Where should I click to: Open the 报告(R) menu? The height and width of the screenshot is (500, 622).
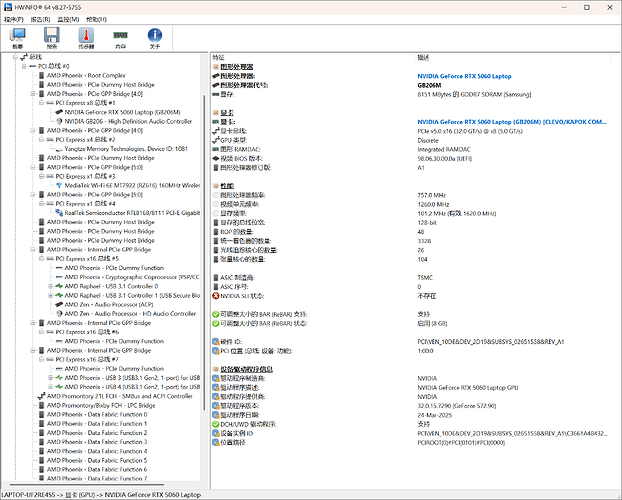pos(41,19)
